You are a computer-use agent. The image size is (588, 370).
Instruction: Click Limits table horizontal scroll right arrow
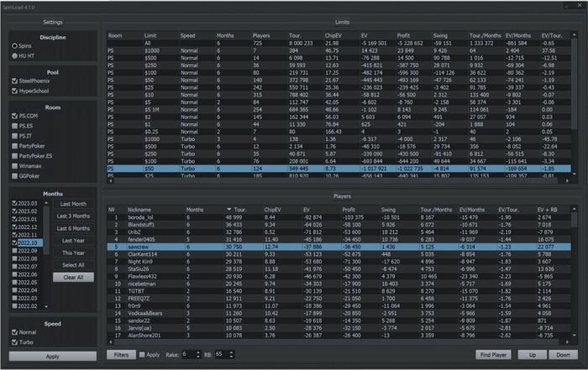pyautogui.click(x=567, y=181)
